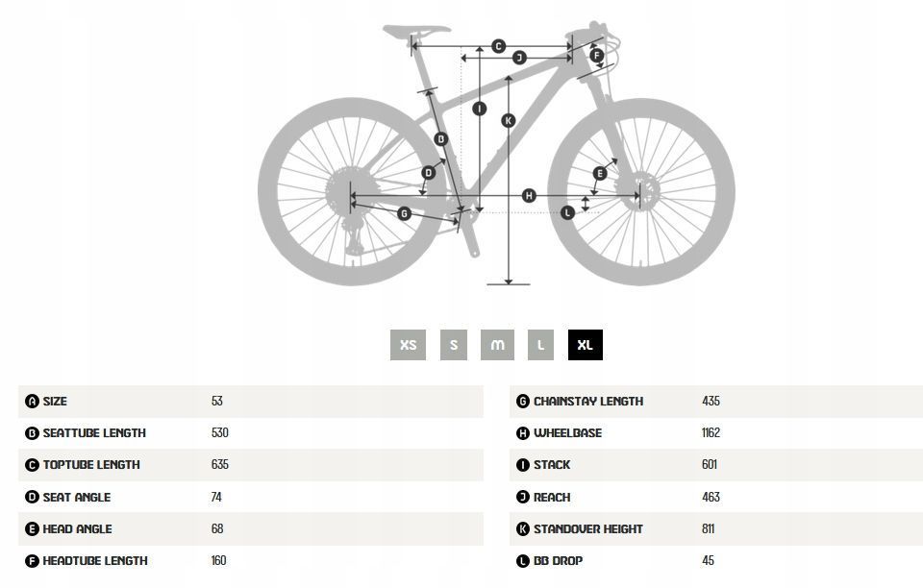Image resolution: width=923 pixels, height=588 pixels.
Task: Select the F headtube marker on diagram
Action: (597, 56)
